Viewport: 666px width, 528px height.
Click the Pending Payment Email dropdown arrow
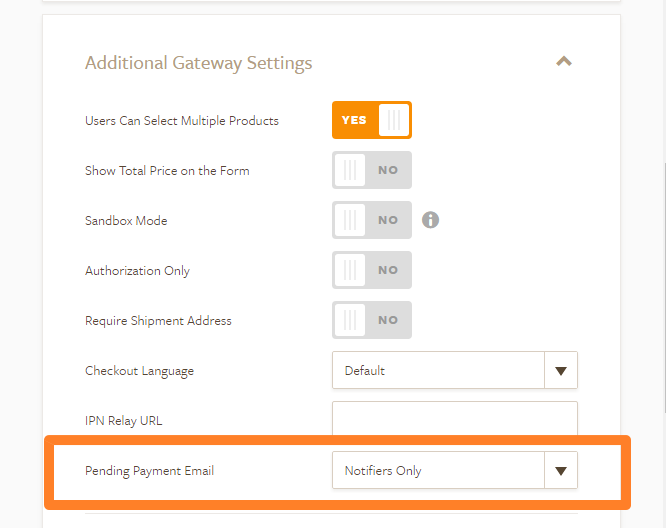(560, 470)
